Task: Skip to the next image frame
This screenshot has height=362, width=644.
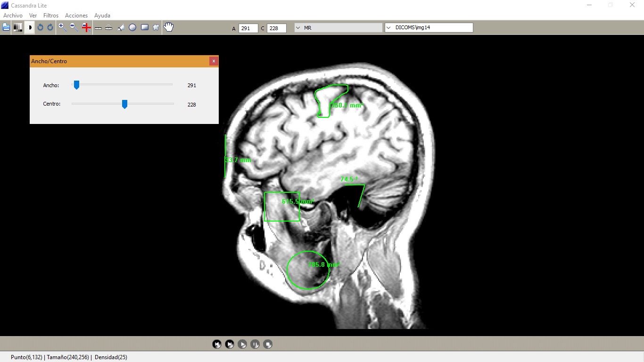Action: (x=230, y=344)
